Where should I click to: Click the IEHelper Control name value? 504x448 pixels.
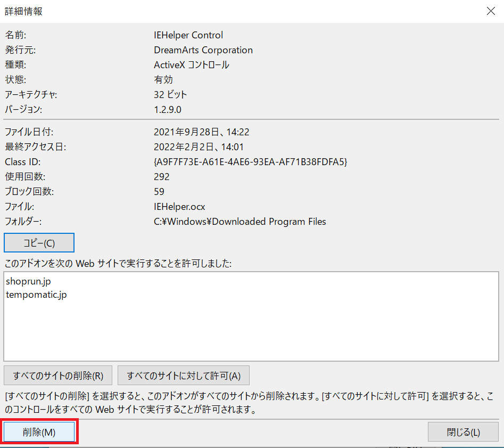coord(188,35)
